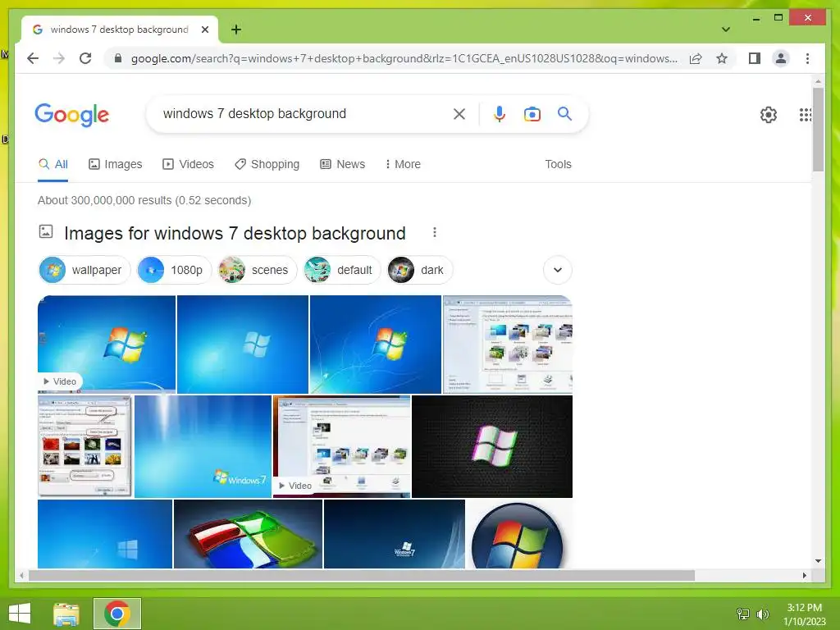
Task: Click the horizontal page scrollbar thumb
Action: click(x=362, y=575)
